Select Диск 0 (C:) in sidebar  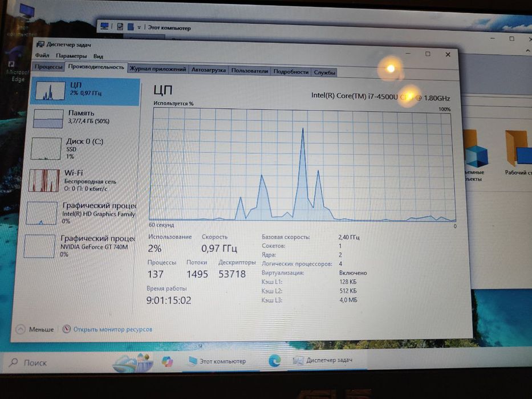pos(83,148)
